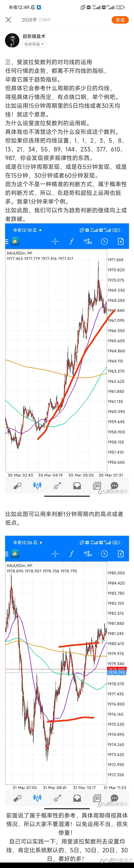Viewport: 134px width, 868px height.
Task: Tap the heading 三，斐波拉契数列的对均线的运用
Action: (49, 62)
